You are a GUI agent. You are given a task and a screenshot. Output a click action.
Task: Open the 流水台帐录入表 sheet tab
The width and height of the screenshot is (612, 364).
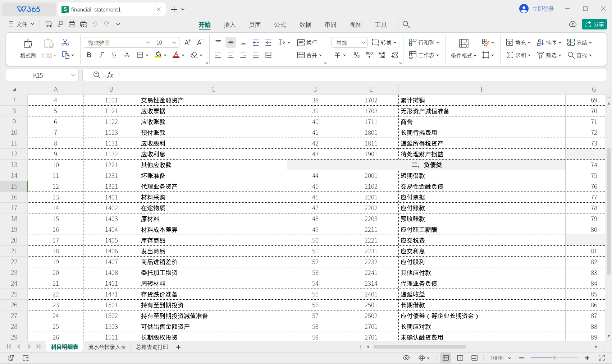(107, 347)
